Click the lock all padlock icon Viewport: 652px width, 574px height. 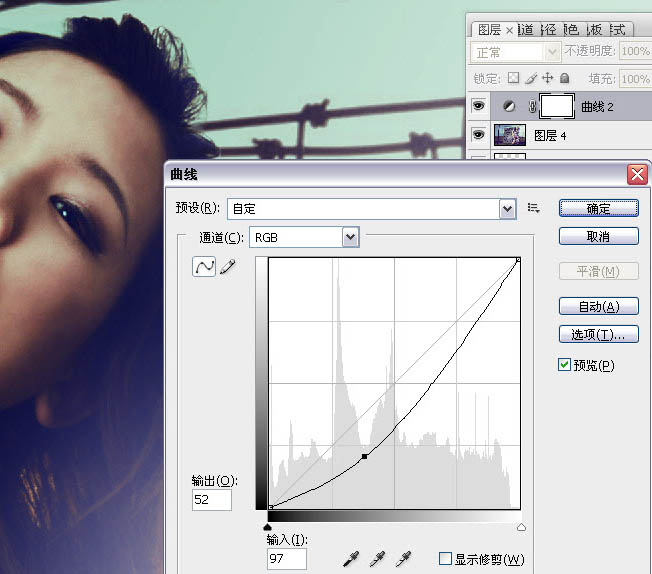(564, 78)
